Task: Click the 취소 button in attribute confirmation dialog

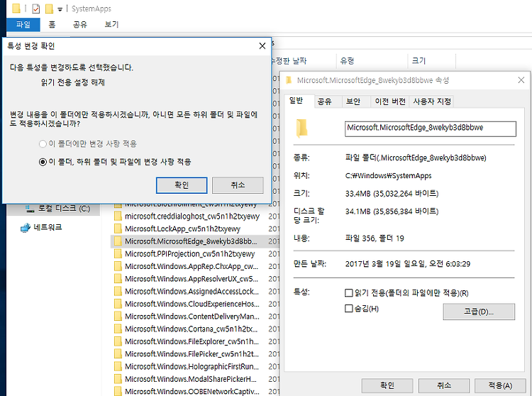Action: click(238, 185)
